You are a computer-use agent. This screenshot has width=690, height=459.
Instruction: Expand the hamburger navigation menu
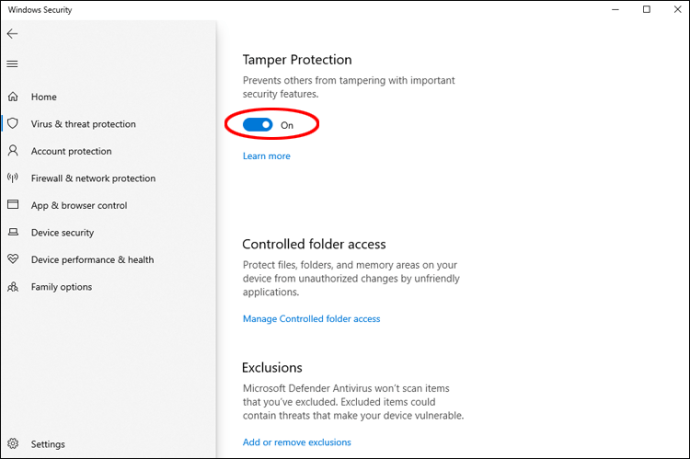(12, 64)
